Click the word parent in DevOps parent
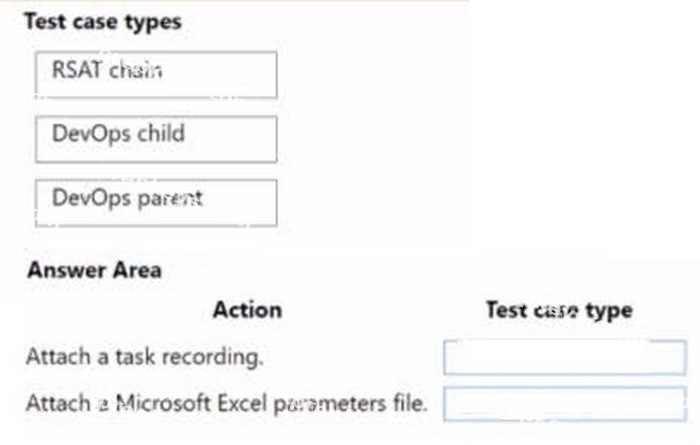700x445 pixels. [171, 199]
